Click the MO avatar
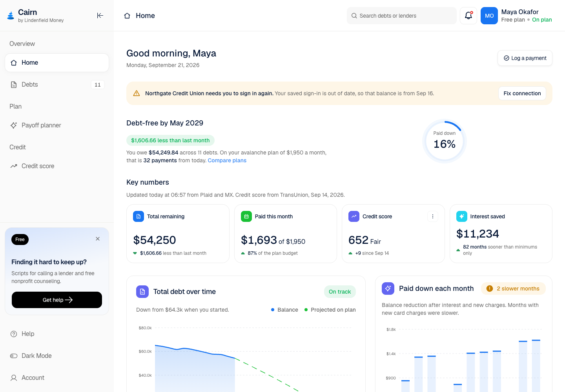 pyautogui.click(x=489, y=16)
